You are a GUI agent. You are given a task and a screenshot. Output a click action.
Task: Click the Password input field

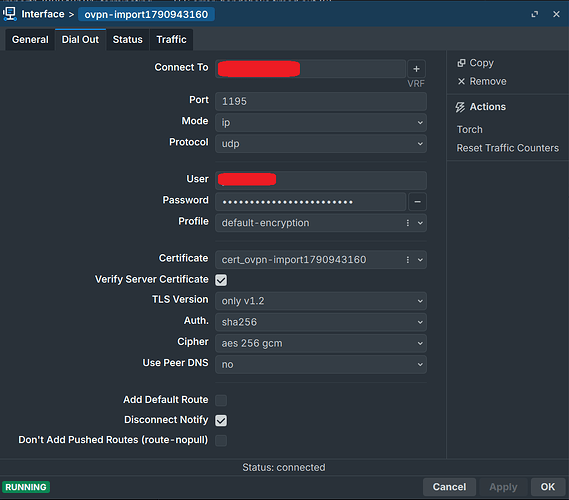tap(310, 202)
